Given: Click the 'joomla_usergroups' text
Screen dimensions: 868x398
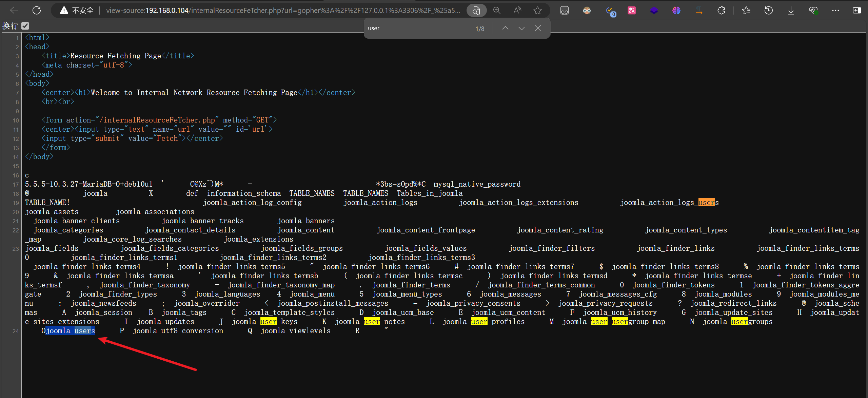Looking at the screenshot, I should [737, 321].
